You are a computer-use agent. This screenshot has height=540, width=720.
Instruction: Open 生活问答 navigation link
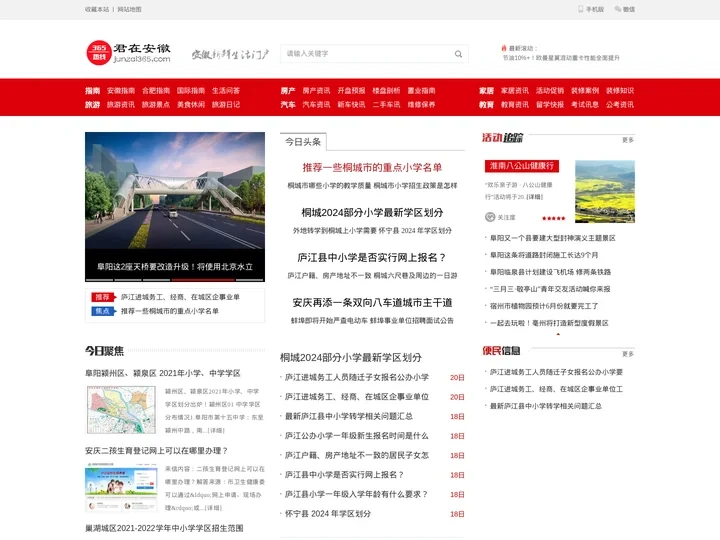[x=225, y=91]
